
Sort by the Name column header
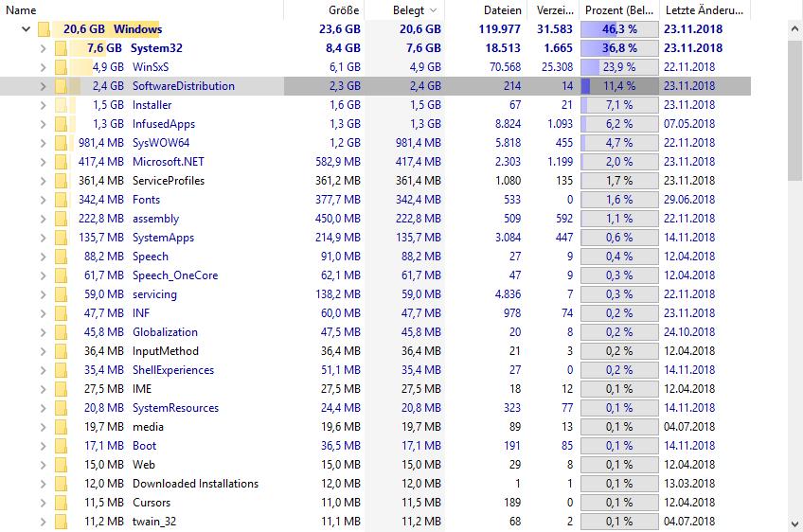[x=142, y=9]
